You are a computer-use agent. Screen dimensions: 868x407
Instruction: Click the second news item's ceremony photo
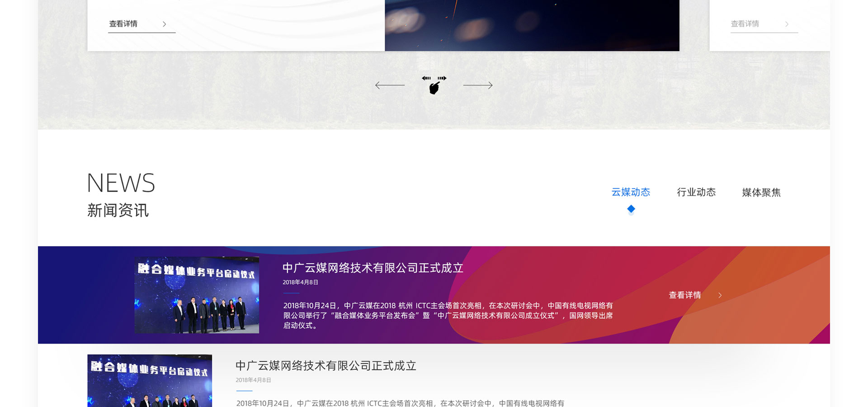[150, 380]
